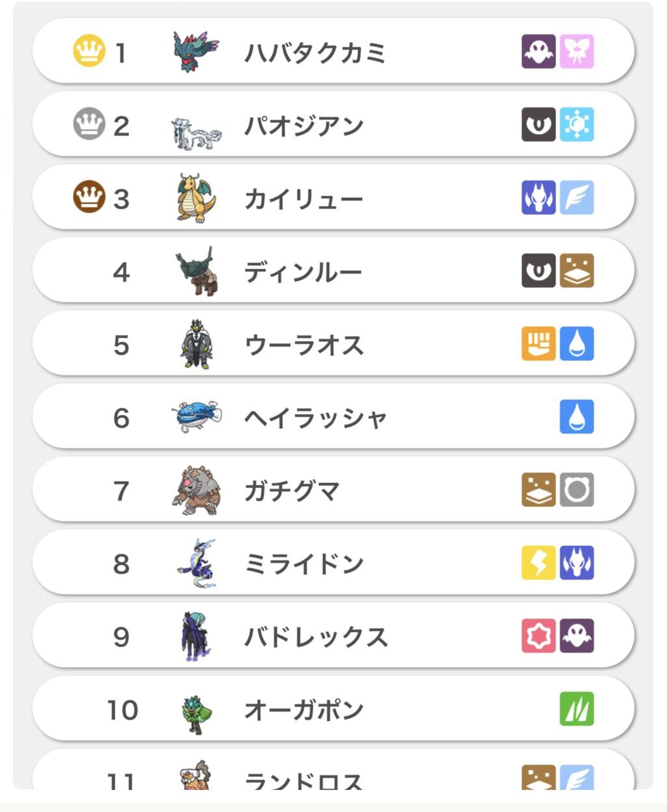Open the ミライドン ranking entry name
This screenshot has height=812, width=667.
(304, 564)
